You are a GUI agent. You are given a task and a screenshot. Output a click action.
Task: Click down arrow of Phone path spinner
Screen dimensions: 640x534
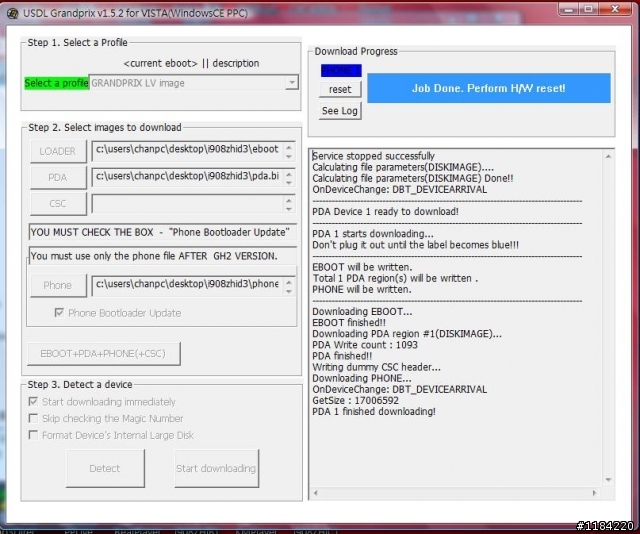click(x=289, y=291)
